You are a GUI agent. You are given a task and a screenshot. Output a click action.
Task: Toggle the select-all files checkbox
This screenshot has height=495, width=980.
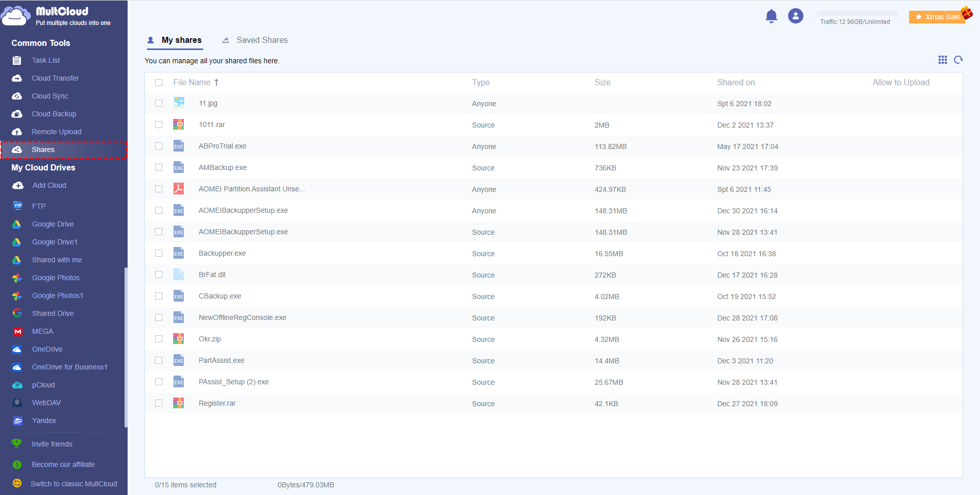click(x=159, y=83)
